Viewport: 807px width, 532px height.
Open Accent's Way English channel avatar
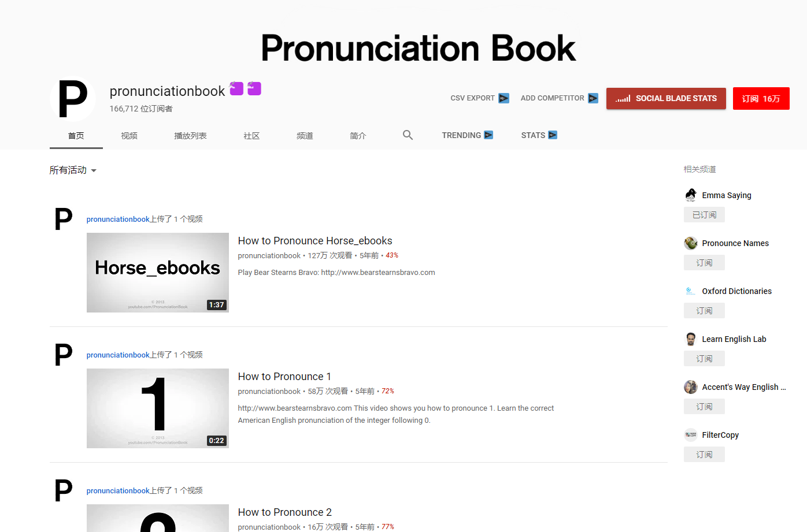(x=691, y=387)
